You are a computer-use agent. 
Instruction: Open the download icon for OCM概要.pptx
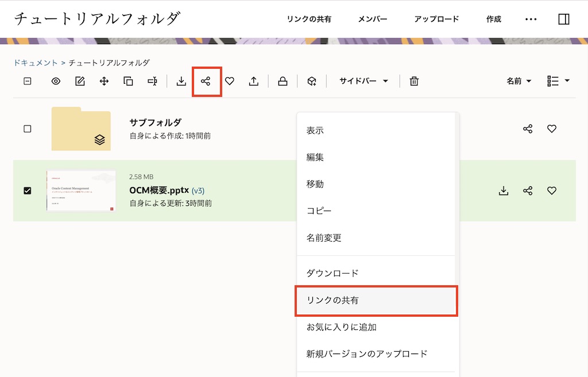(504, 191)
